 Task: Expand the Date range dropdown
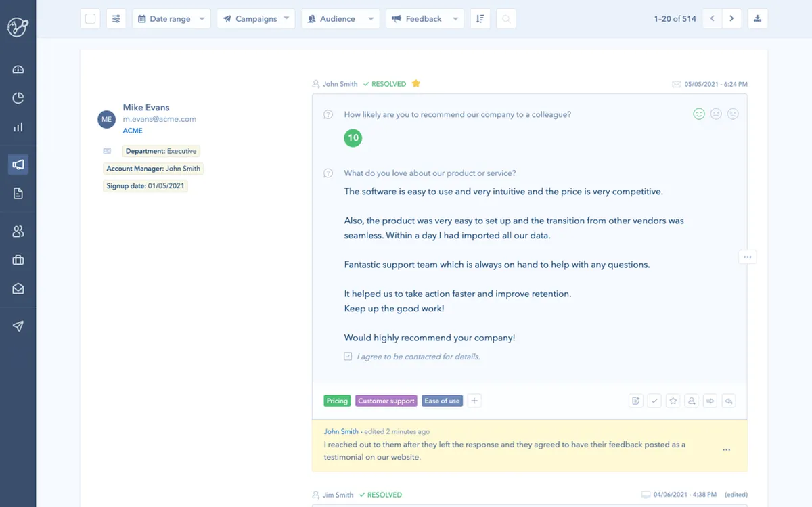point(171,19)
